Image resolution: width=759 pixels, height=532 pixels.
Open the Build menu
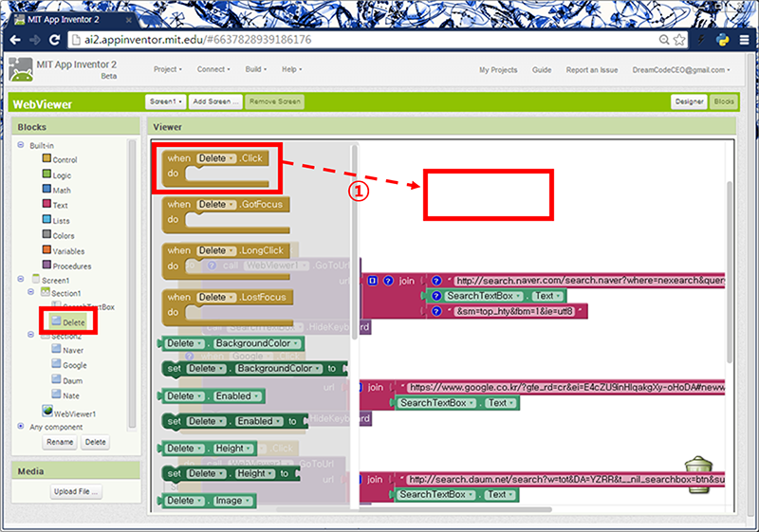[x=255, y=69]
